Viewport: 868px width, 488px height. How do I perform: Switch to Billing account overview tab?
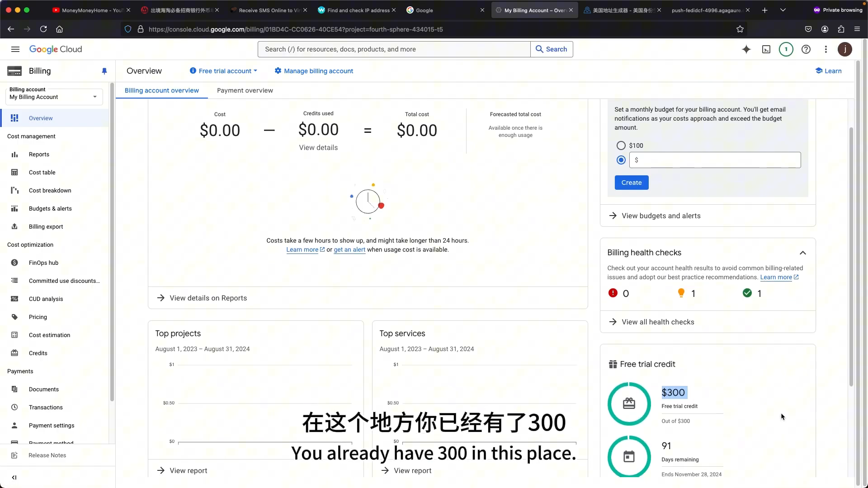coord(162,90)
